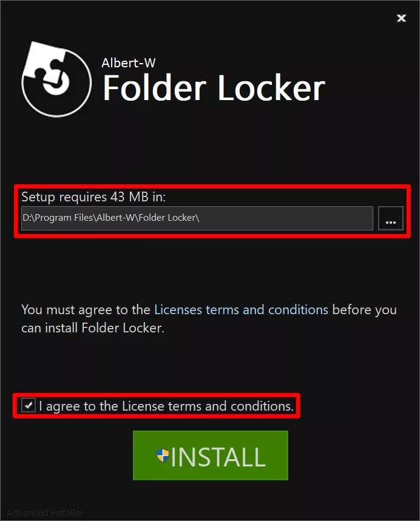Viewport: 420px width, 521px height.
Task: Open folder browser with the three-dots button
Action: point(391,218)
